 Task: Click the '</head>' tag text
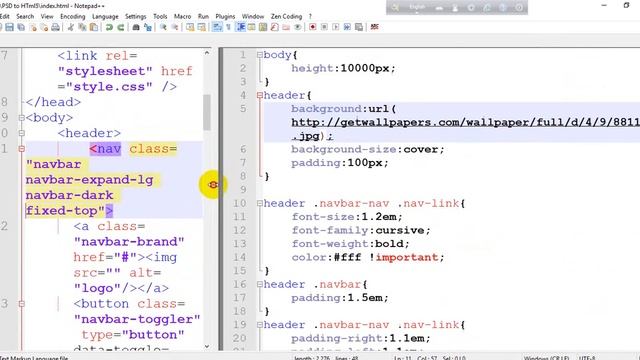pos(53,102)
